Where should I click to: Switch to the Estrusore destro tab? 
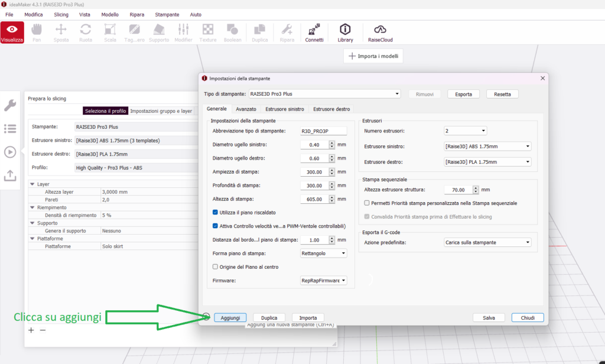331,109
